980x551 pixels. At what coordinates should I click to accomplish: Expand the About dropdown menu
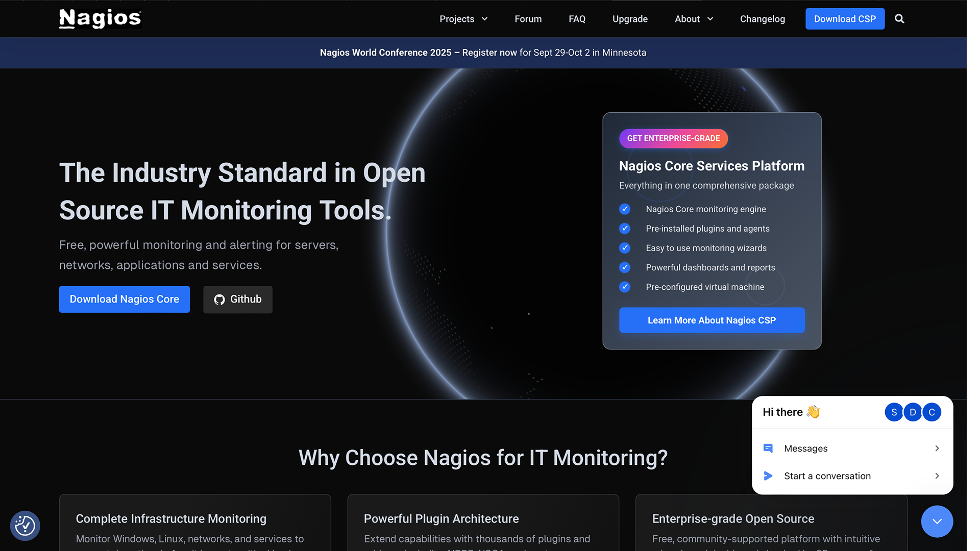(x=694, y=19)
